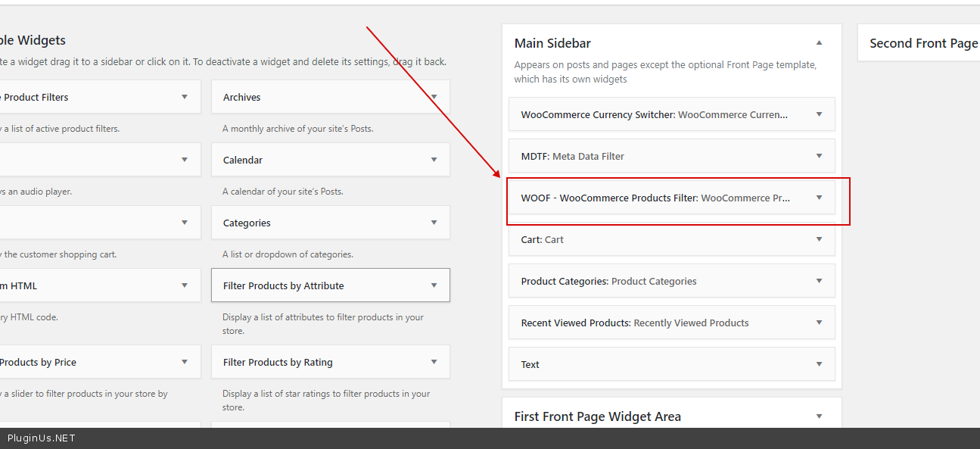Open the Categories widget dropdown arrow
Image resolution: width=980 pixels, height=449 pixels.
click(434, 223)
